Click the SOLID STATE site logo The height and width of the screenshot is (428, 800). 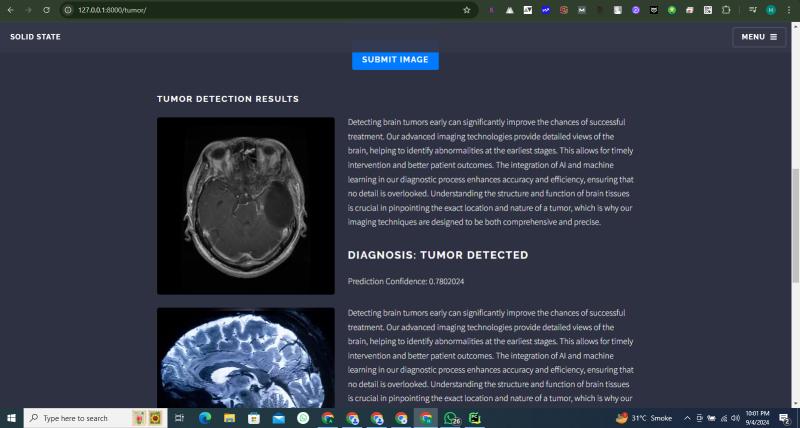point(35,37)
